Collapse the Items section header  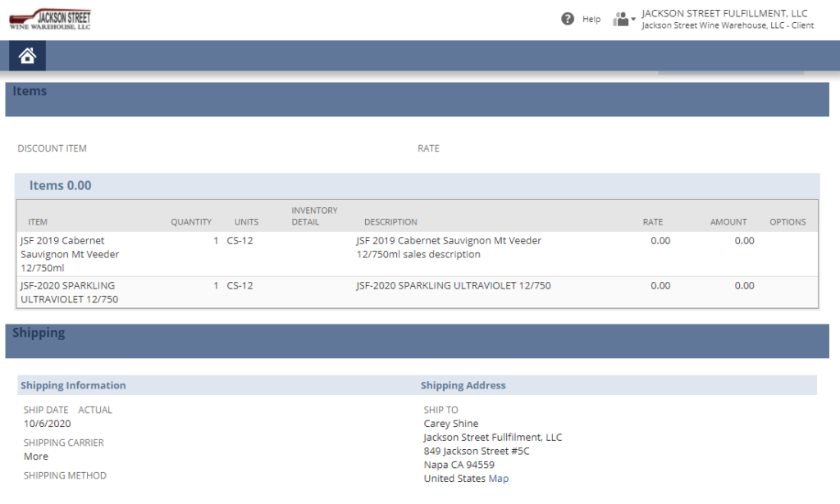pos(417,99)
